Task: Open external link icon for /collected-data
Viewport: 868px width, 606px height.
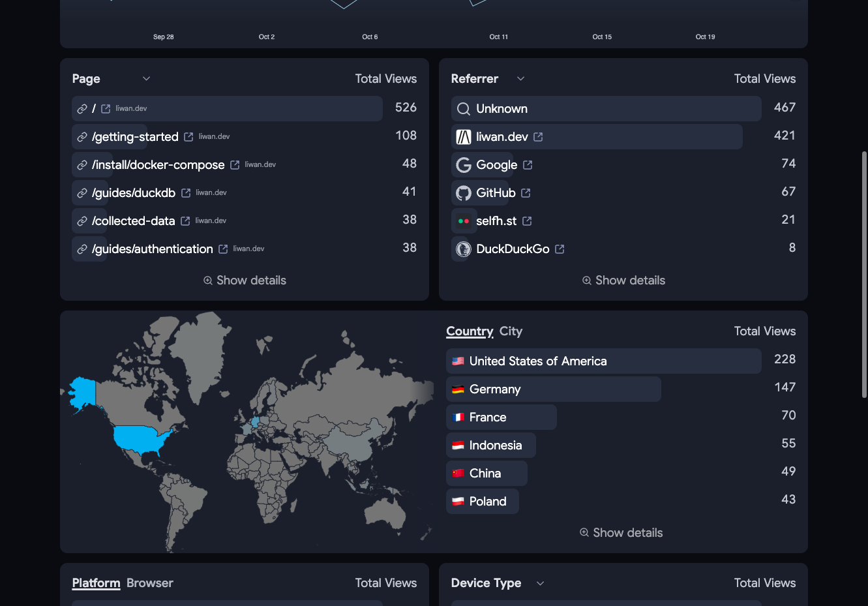Action: (185, 221)
